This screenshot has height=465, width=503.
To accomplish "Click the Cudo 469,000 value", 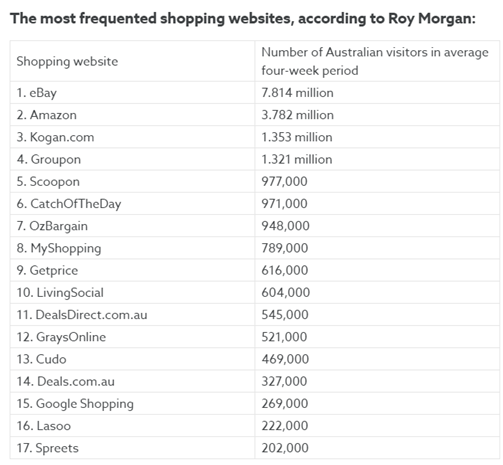I will [285, 359].
